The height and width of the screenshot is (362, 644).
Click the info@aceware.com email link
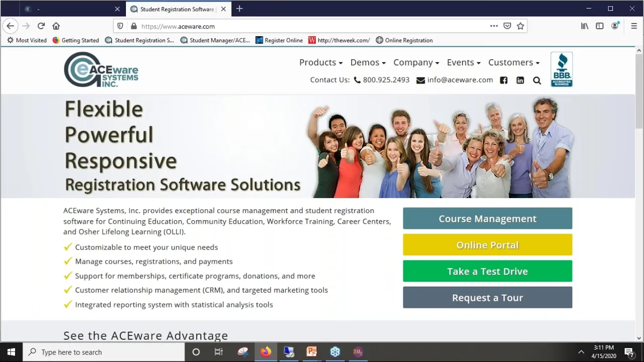point(455,80)
